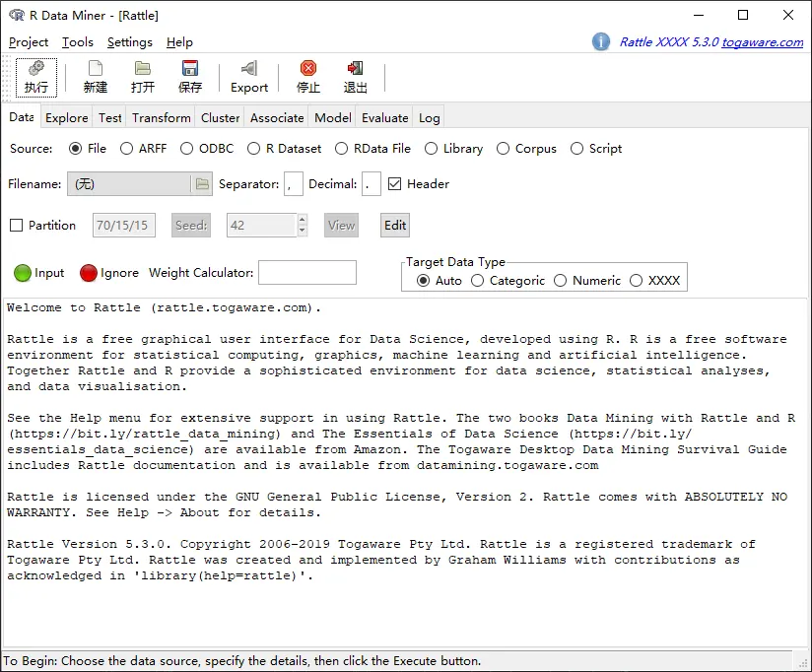Click the status bar resize grip
812x672 pixels.
pyautogui.click(x=803, y=663)
